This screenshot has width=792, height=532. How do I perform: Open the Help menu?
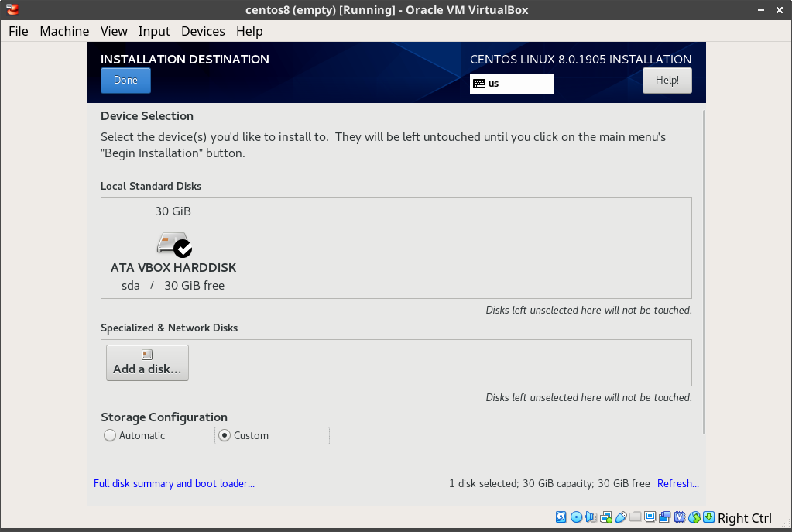tap(249, 31)
